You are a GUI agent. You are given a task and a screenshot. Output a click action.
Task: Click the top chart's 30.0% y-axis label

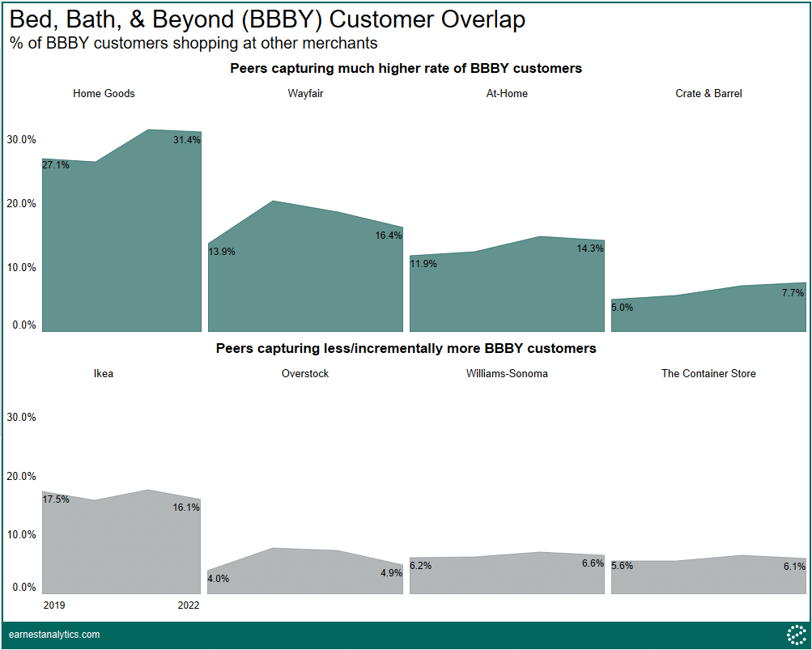click(x=21, y=140)
